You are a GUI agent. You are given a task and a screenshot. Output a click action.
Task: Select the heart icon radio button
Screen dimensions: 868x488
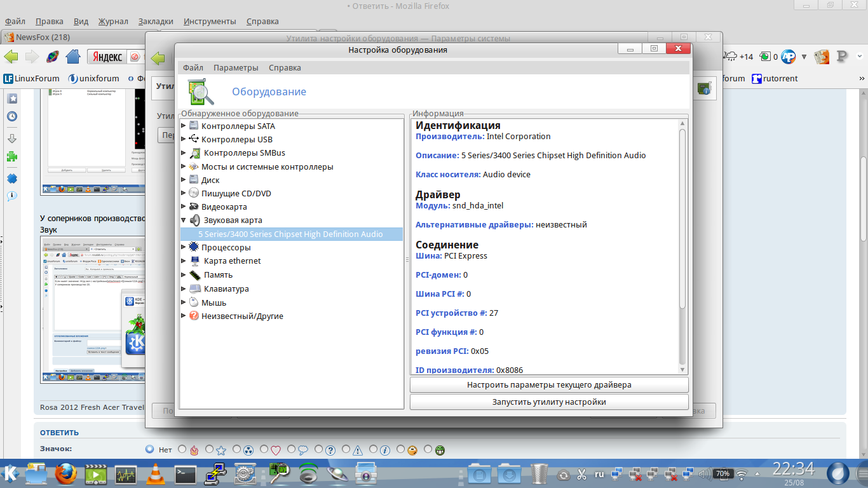coord(264,450)
